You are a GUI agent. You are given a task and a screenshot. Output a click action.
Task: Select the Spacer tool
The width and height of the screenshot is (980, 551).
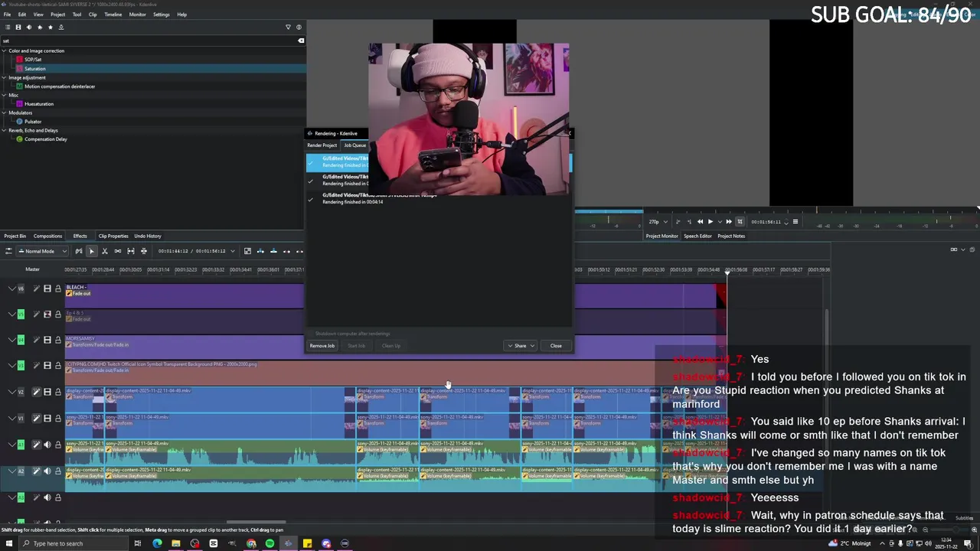117,251
